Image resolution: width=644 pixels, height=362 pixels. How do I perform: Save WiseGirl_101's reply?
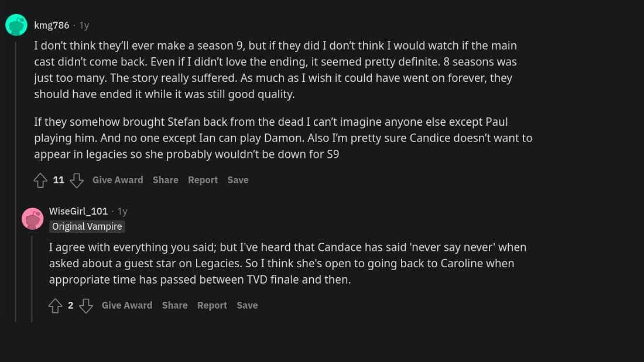[247, 305]
